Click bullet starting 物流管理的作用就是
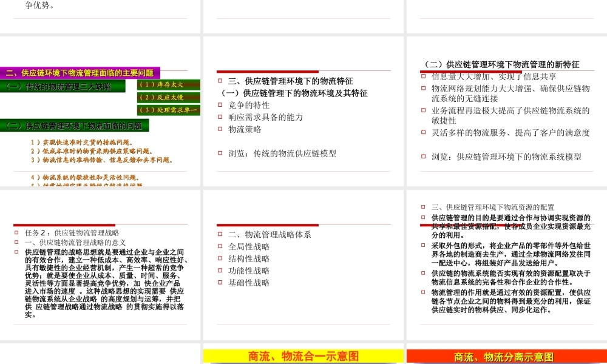 (x=511, y=302)
